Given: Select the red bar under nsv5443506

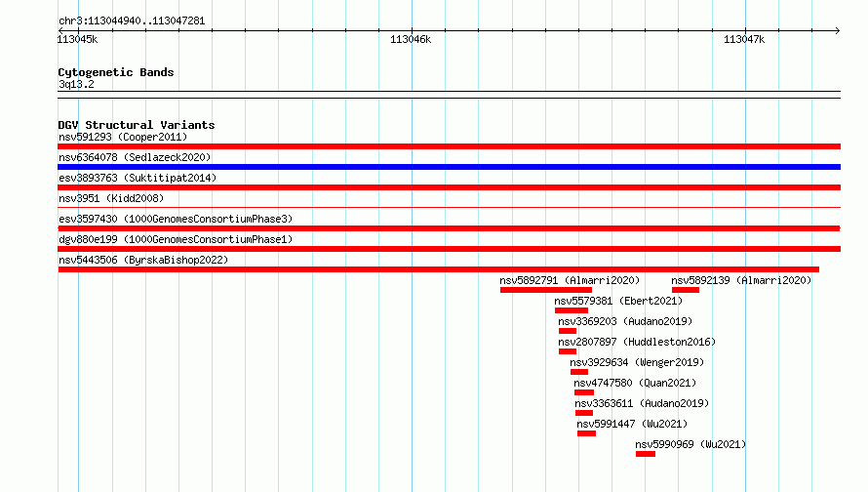Looking at the screenshot, I should click(439, 269).
